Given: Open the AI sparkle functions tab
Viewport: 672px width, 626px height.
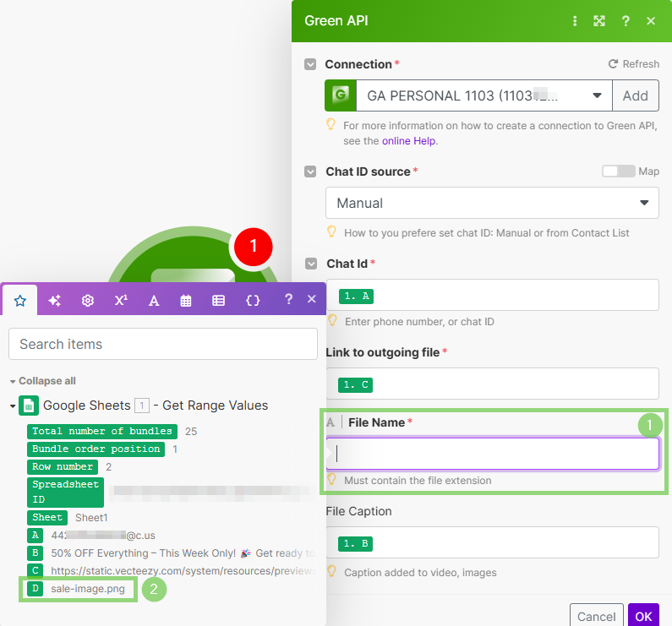Looking at the screenshot, I should tap(54, 300).
